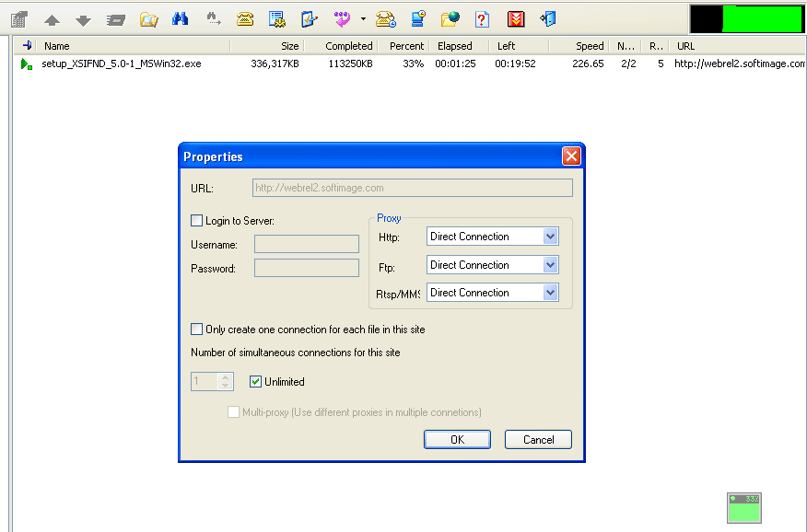Click the folder with globe icon
The image size is (807, 532).
450,19
